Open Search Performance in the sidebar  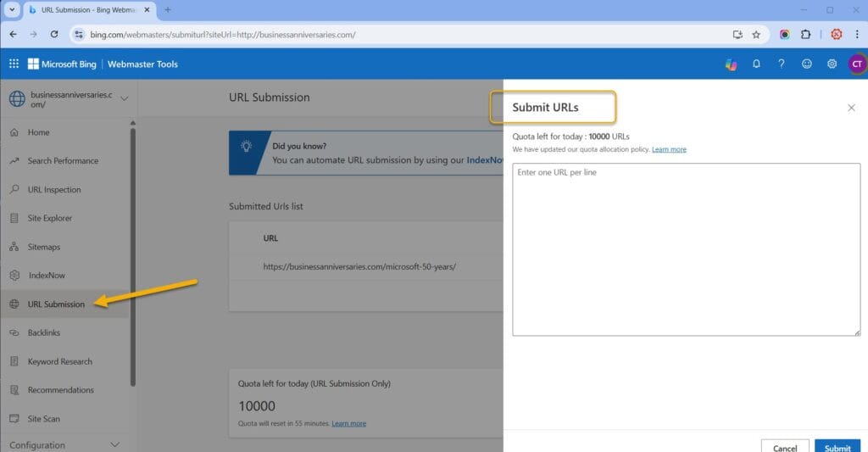(x=63, y=160)
